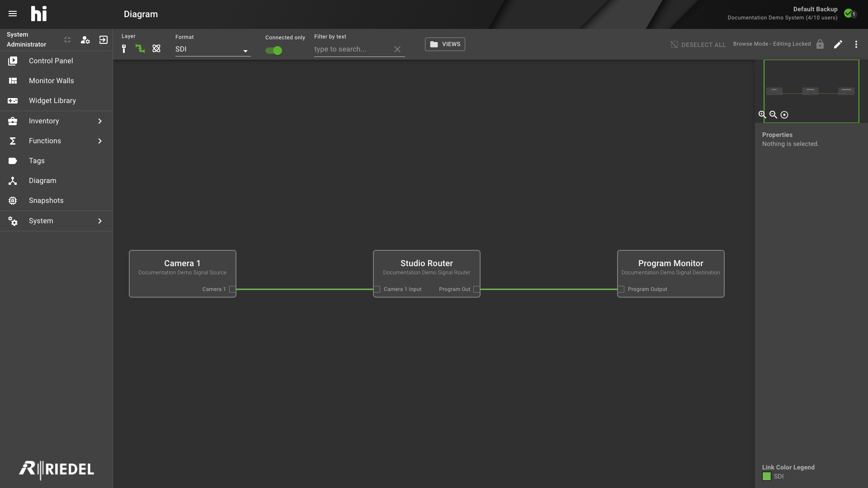Click the hi logo in the header
868x488 pixels.
39,14
